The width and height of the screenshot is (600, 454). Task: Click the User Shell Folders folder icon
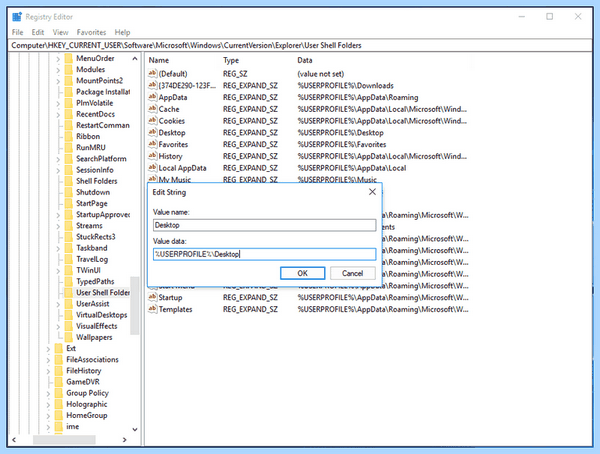click(x=68, y=292)
